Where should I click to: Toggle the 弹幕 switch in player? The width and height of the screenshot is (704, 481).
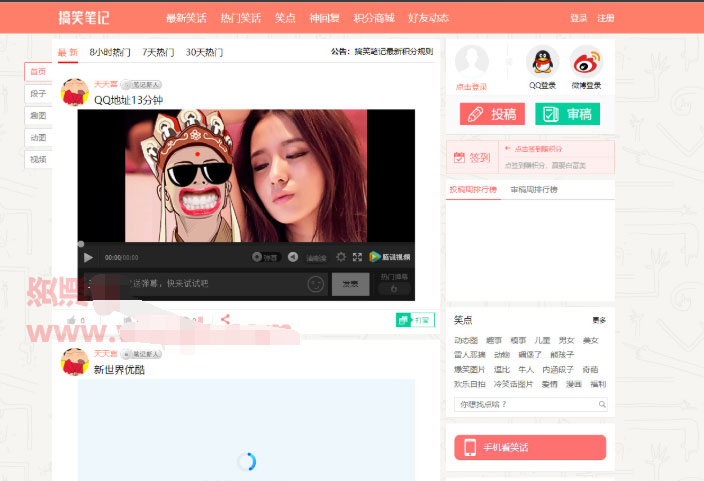pos(264,257)
